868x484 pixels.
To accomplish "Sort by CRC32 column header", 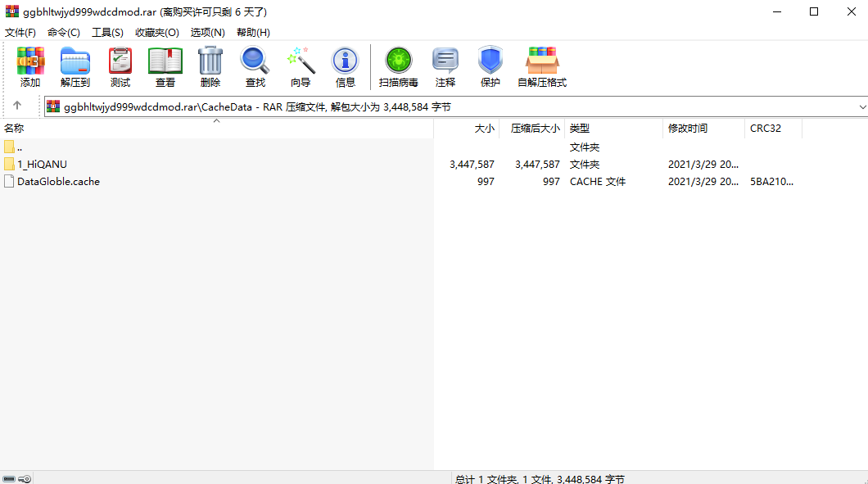I will (x=774, y=129).
